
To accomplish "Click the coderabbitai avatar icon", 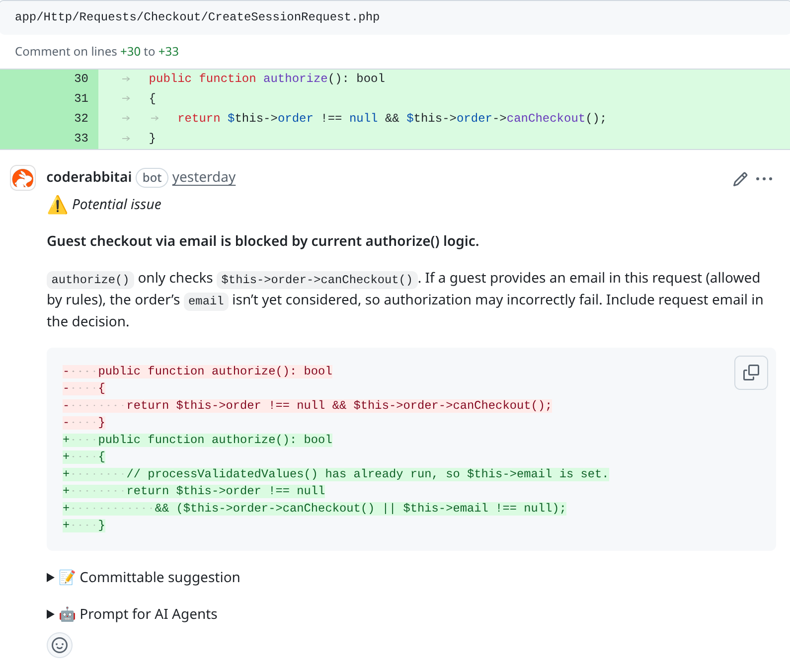I will click(x=23, y=178).
